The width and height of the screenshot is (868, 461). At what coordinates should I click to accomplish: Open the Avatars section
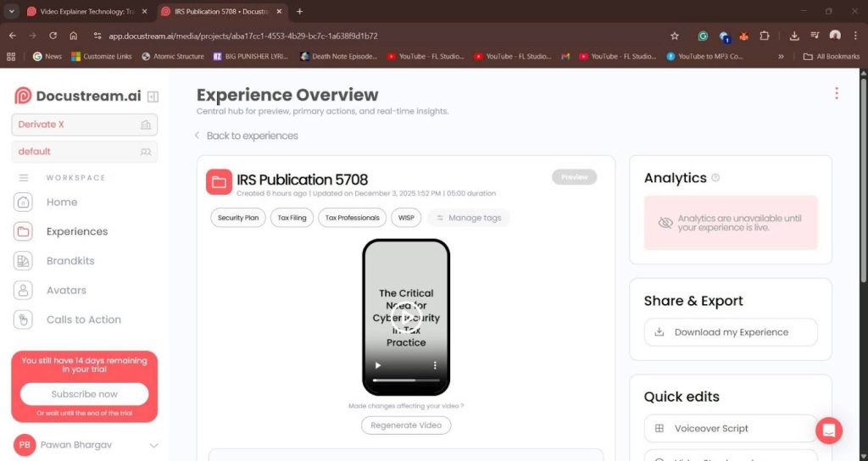(x=66, y=290)
